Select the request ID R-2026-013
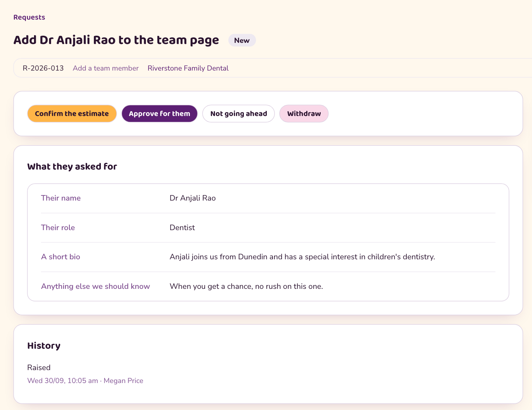Viewport: 532px width, 410px height. [x=43, y=68]
